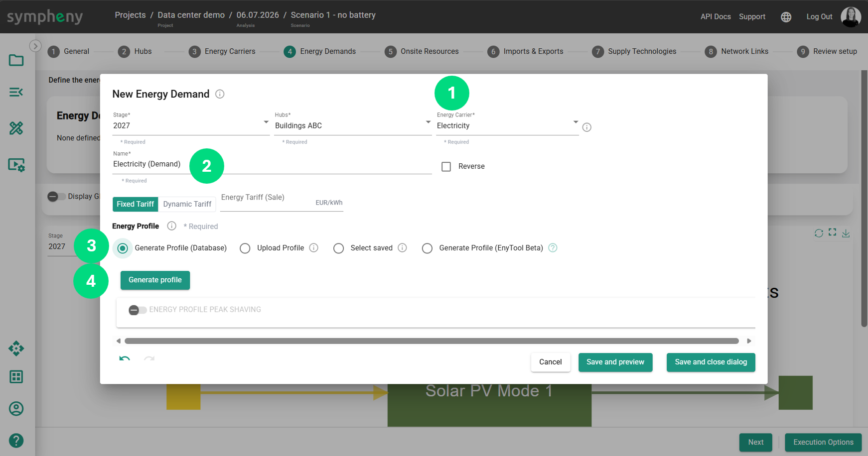Screen dimensions: 868x456
Task: Open the design tools crossed ruler icon
Action: pos(16,128)
